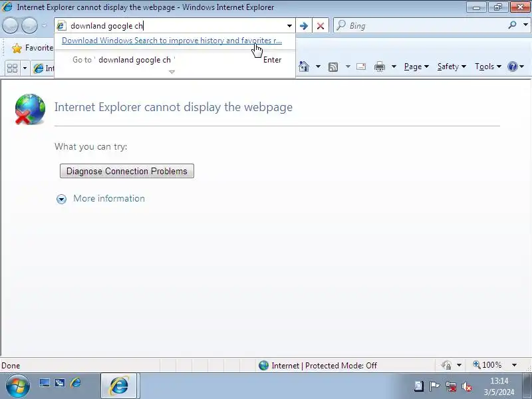
Task: Click the Print toolbar icon
Action: (379, 66)
